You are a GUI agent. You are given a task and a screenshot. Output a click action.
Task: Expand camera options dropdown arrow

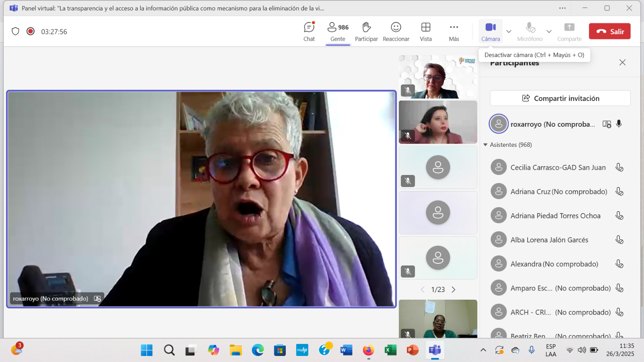509,31
